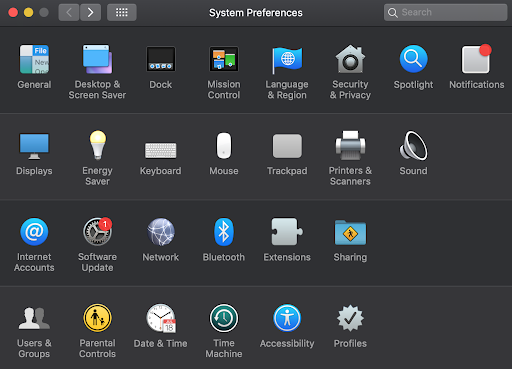
Task: Open the Network globe icon
Action: [161, 232]
